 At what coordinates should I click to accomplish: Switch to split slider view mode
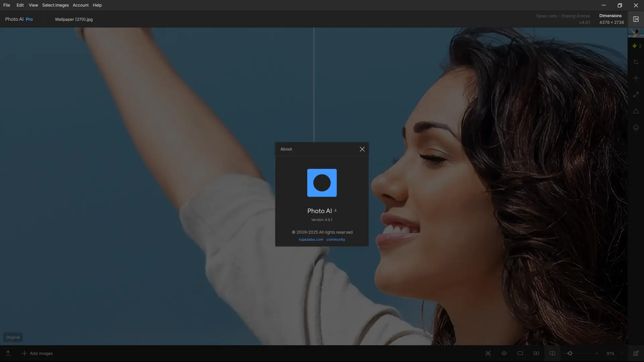click(x=552, y=353)
